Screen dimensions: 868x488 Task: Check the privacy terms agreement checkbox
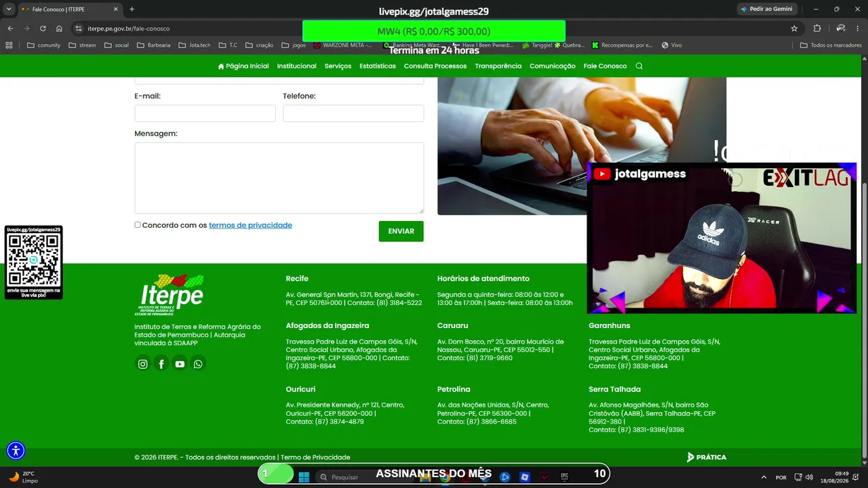click(138, 225)
